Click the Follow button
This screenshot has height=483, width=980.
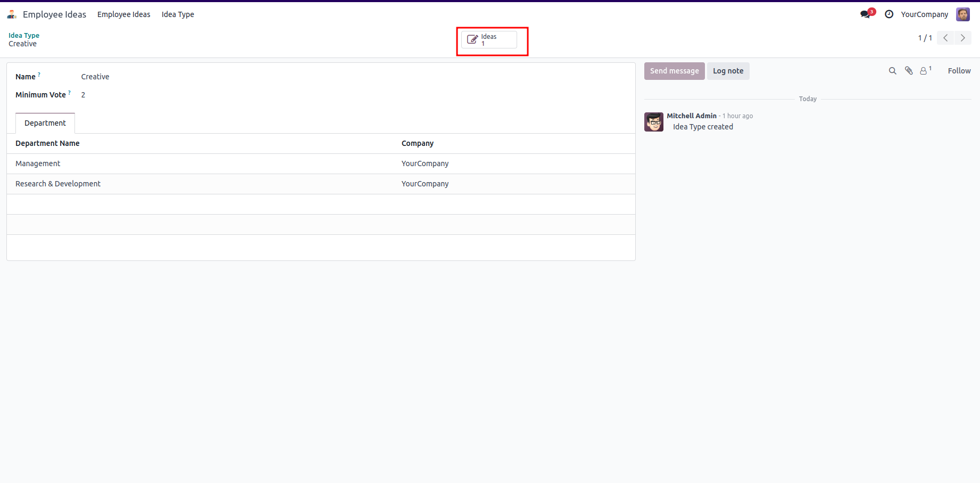tap(959, 71)
